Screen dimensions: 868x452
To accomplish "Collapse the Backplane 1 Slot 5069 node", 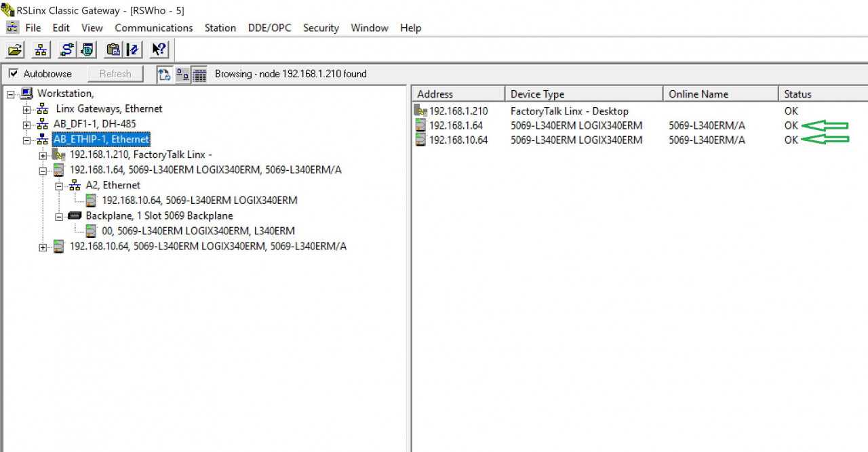I will (59, 216).
